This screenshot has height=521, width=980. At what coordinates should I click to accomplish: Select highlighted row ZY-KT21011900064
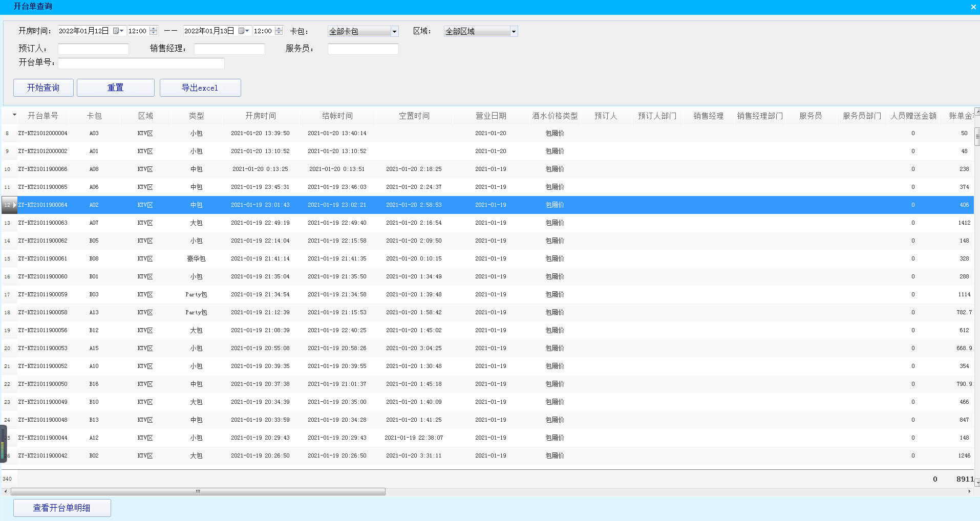pyautogui.click(x=487, y=205)
